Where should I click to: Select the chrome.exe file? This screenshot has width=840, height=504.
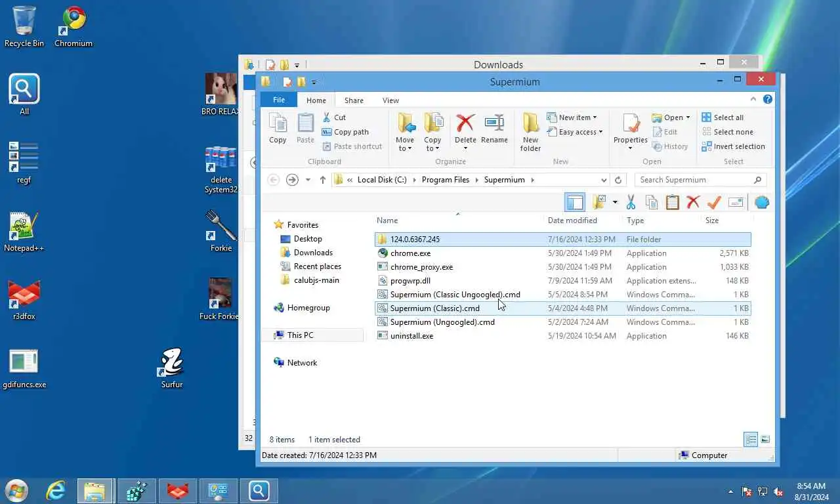point(563,253)
